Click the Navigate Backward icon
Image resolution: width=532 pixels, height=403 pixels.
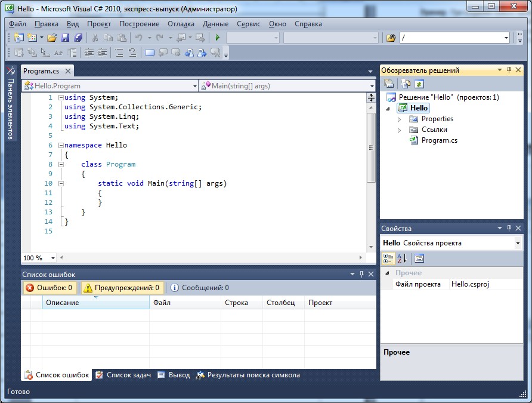tap(181, 38)
